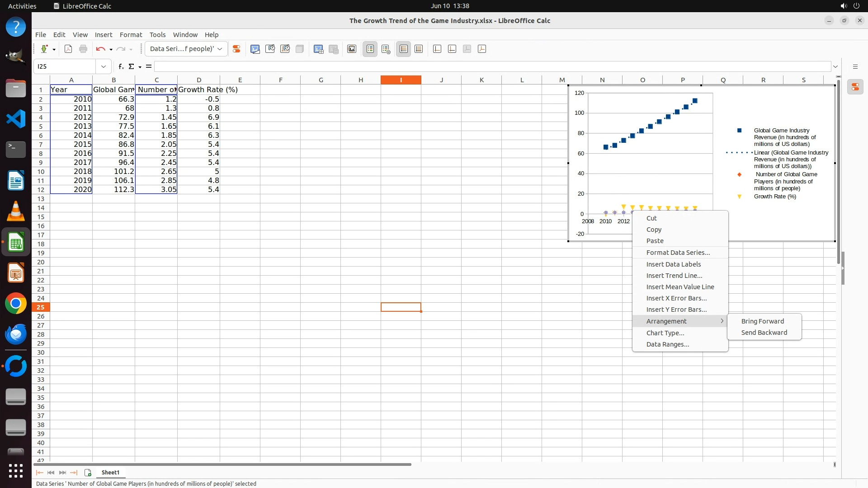Screen dimensions: 868x488
Task: Click Bring Forward in submenu
Action: [x=762, y=321]
